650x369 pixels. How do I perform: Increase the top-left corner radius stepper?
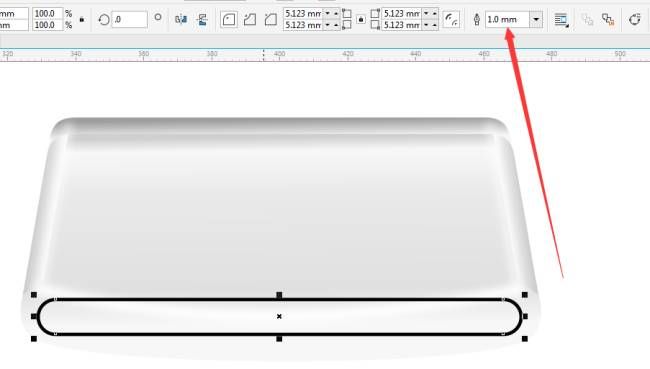point(336,14)
